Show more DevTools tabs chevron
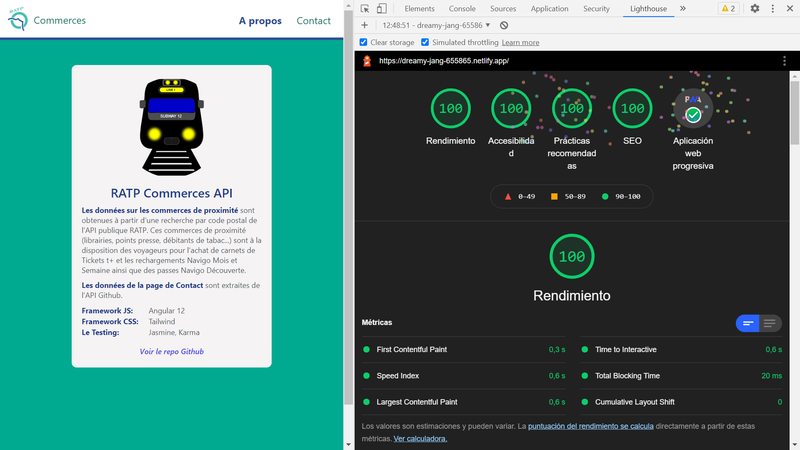The height and width of the screenshot is (450, 800). [x=683, y=9]
